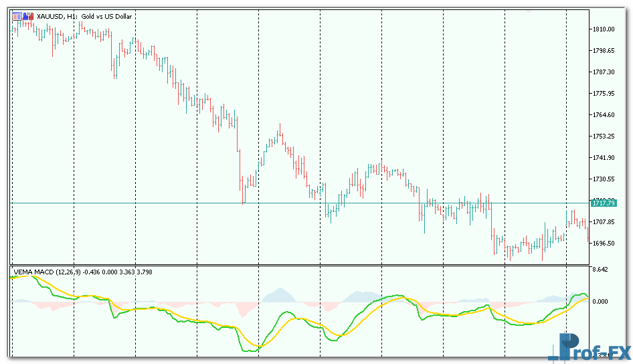
Task: Click the 1810.00 price scale label
Action: 603,29
